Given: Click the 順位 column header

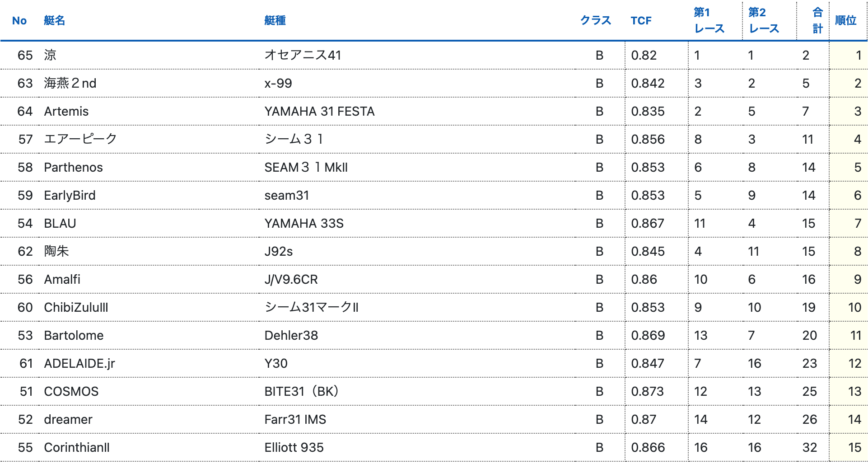Looking at the screenshot, I should pyautogui.click(x=845, y=20).
